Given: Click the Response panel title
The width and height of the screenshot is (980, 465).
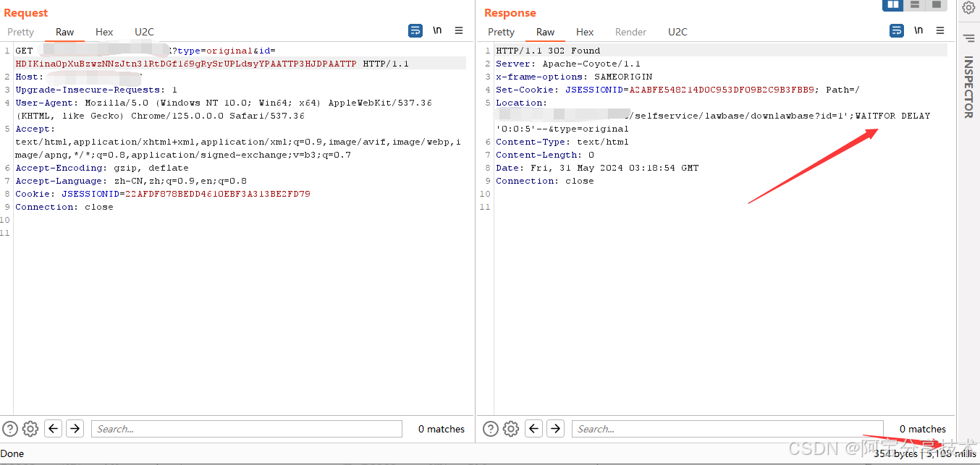Looking at the screenshot, I should (x=510, y=13).
